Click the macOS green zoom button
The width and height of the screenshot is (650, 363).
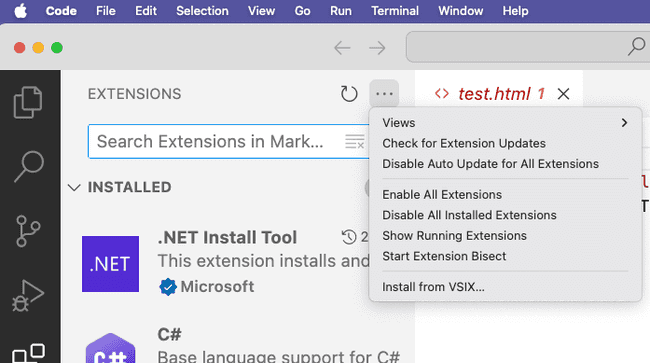pos(57,48)
